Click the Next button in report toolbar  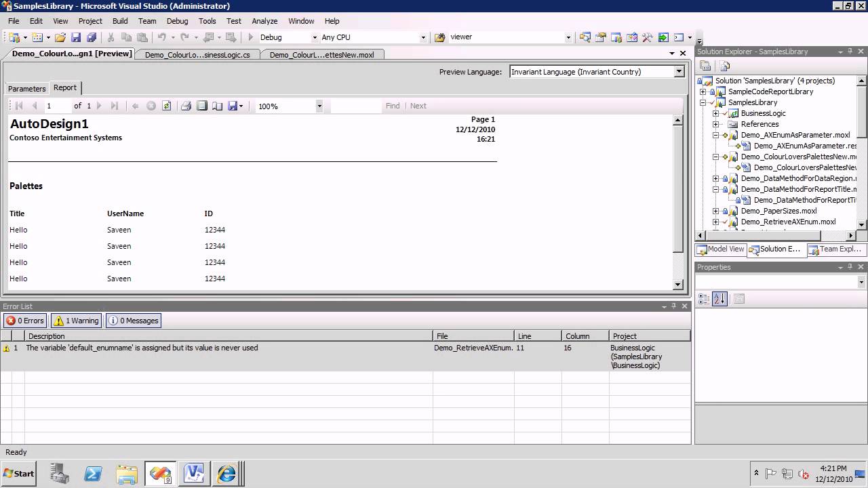click(x=418, y=106)
